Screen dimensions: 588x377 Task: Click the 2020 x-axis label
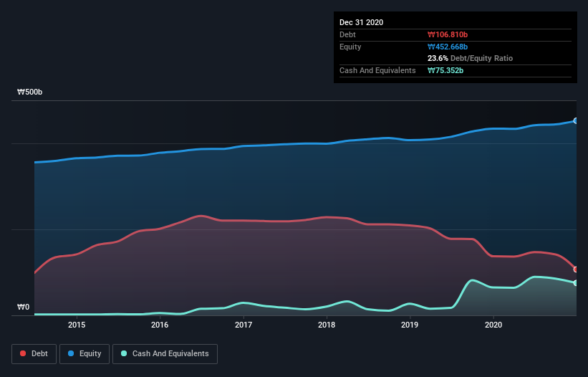click(493, 325)
